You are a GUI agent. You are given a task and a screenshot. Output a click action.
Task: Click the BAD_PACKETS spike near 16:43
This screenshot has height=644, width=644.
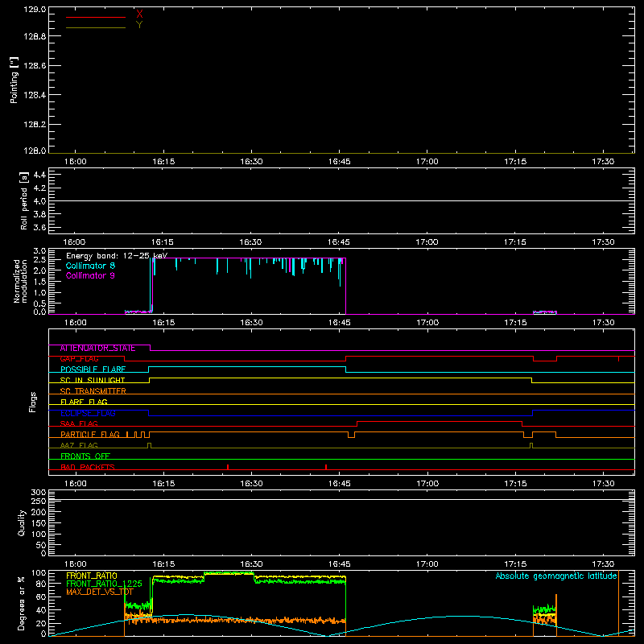click(326, 467)
